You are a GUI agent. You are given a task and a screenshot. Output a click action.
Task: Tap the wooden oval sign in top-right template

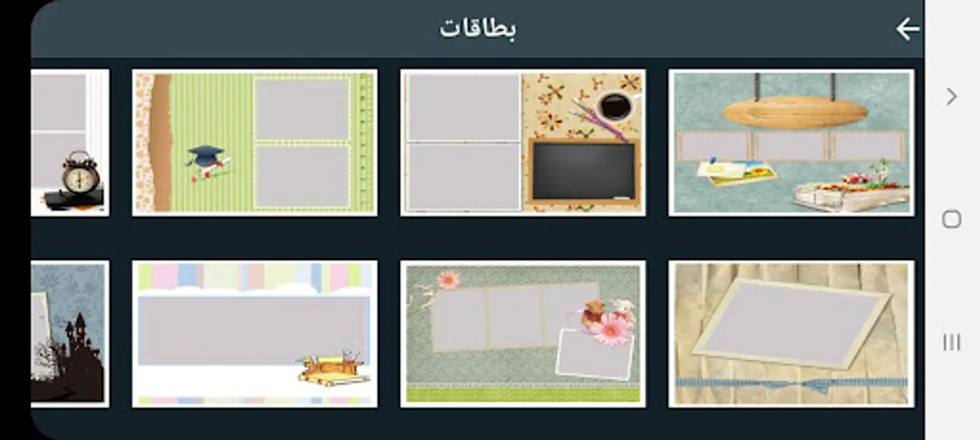pos(795,112)
